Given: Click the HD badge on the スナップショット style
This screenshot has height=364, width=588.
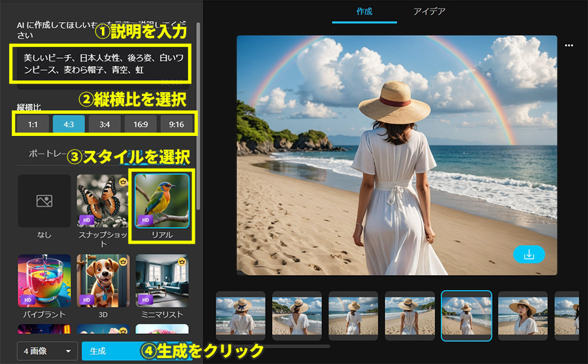Looking at the screenshot, I should click(x=87, y=220).
